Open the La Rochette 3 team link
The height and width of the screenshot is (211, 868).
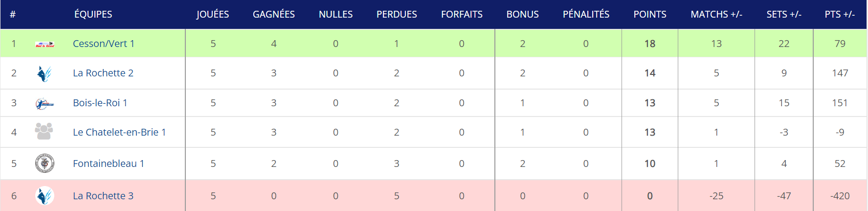(x=103, y=196)
